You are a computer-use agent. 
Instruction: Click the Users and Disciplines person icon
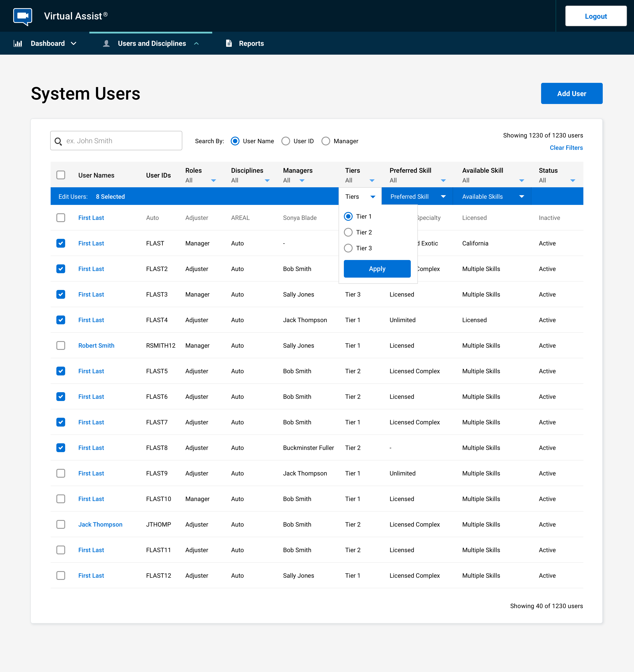[x=106, y=43]
